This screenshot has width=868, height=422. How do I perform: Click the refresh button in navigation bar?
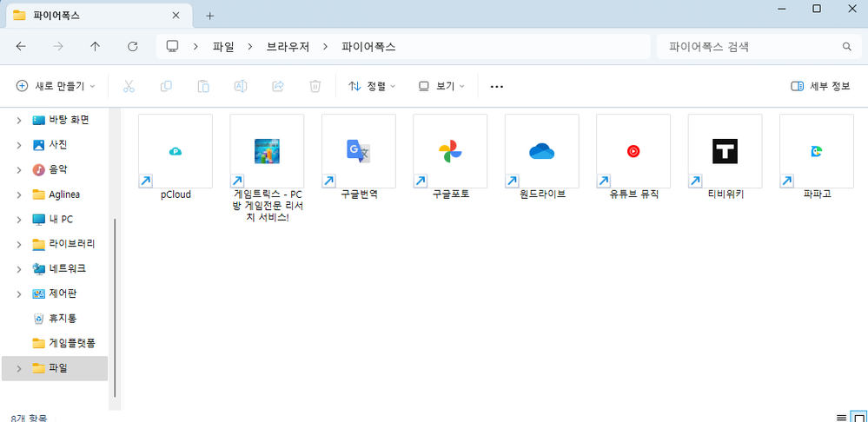[x=133, y=47]
